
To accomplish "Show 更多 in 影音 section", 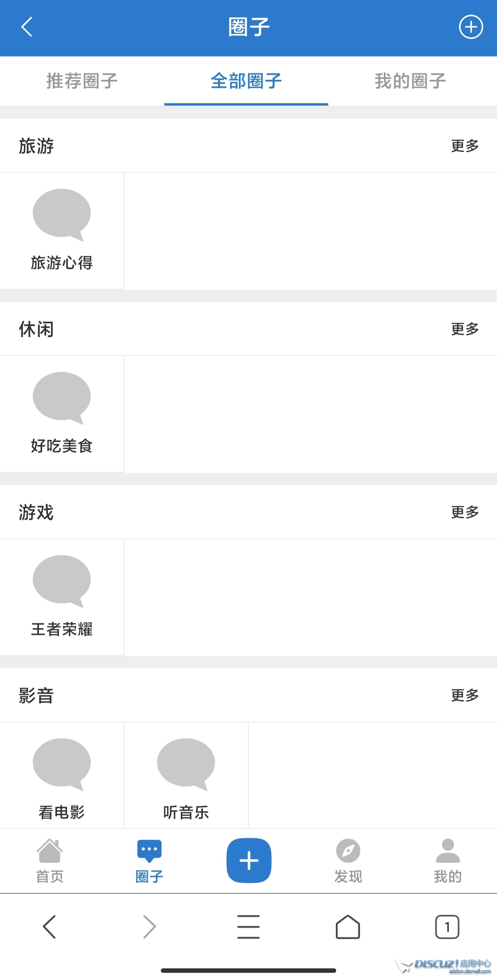I will tap(465, 695).
